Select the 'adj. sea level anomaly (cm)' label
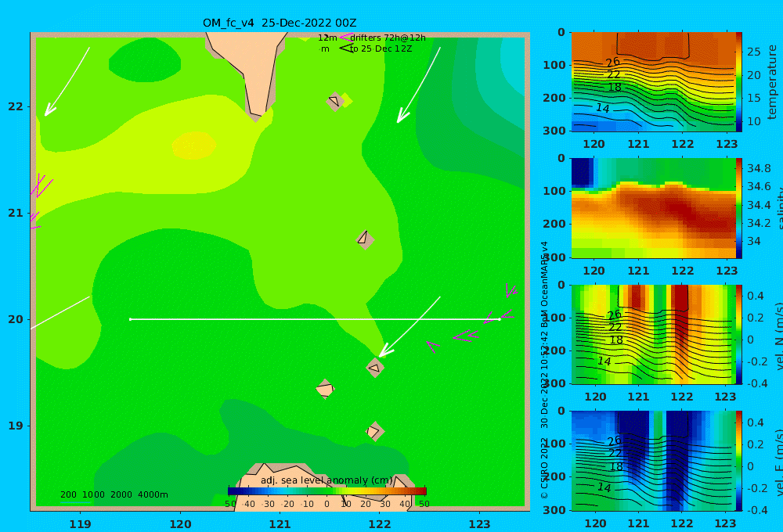 pyautogui.click(x=327, y=480)
